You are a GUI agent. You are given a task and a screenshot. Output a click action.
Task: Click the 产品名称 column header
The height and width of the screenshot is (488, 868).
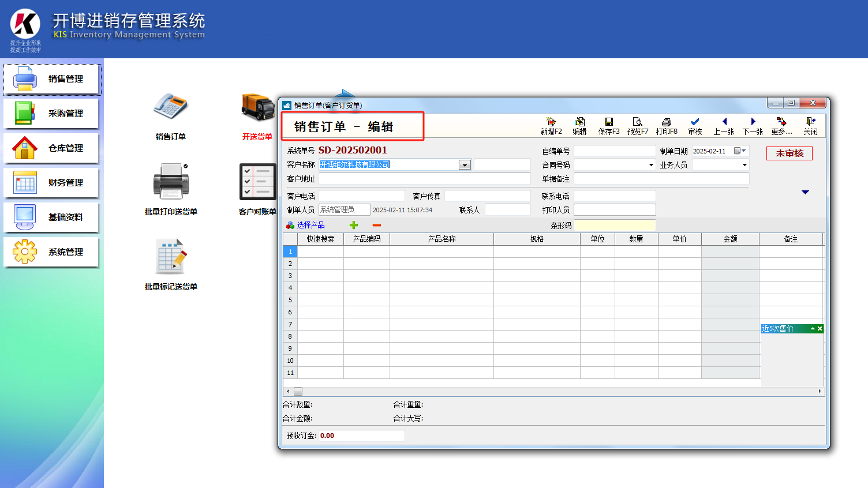442,239
